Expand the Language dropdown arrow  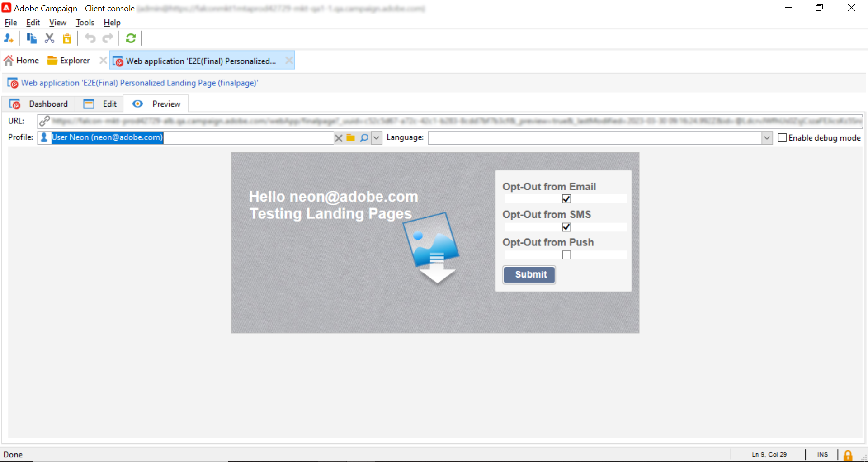coord(767,138)
